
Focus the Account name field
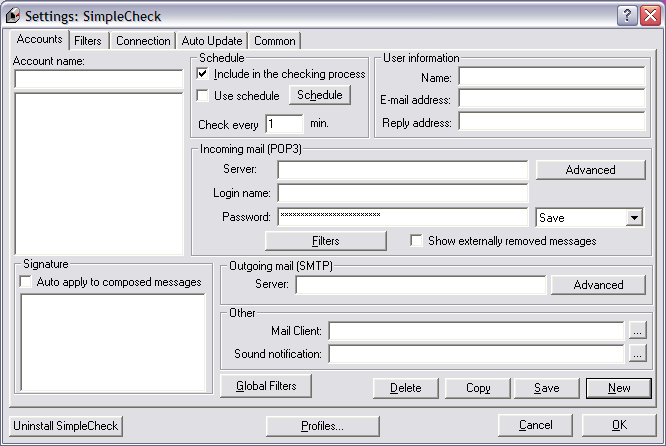[x=99, y=79]
